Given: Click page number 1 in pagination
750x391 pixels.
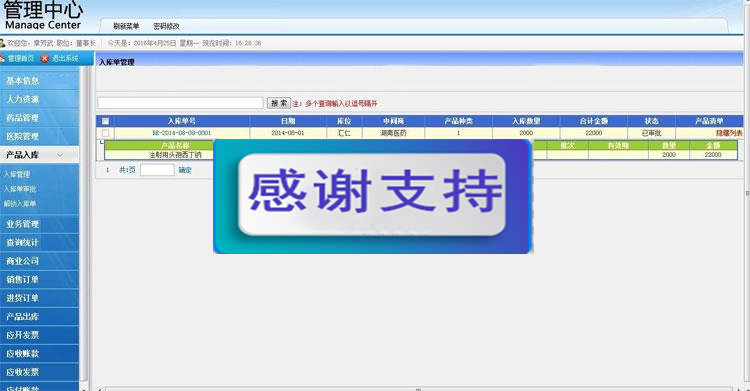Looking at the screenshot, I should click(x=108, y=170).
